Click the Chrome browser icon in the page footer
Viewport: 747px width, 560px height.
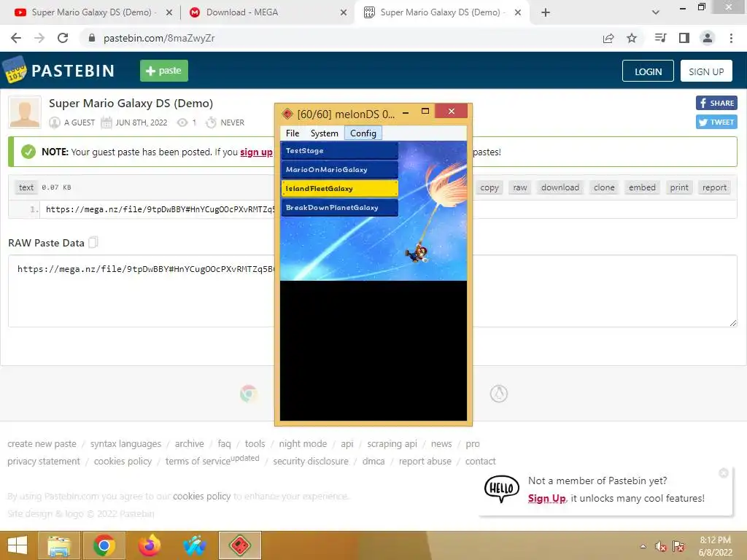tap(248, 393)
